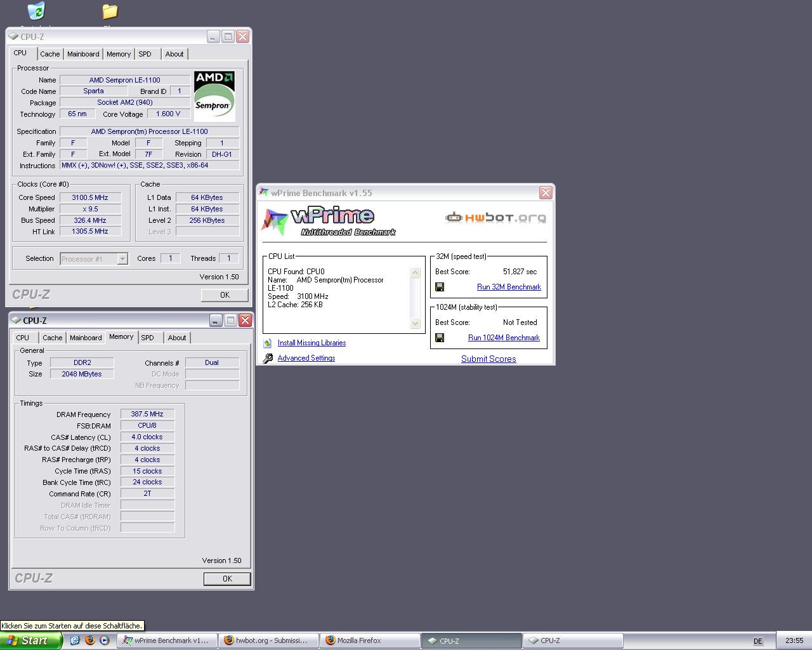Image resolution: width=812 pixels, height=650 pixels.
Task: Open About tab in top CPU-Z window
Action: (174, 54)
